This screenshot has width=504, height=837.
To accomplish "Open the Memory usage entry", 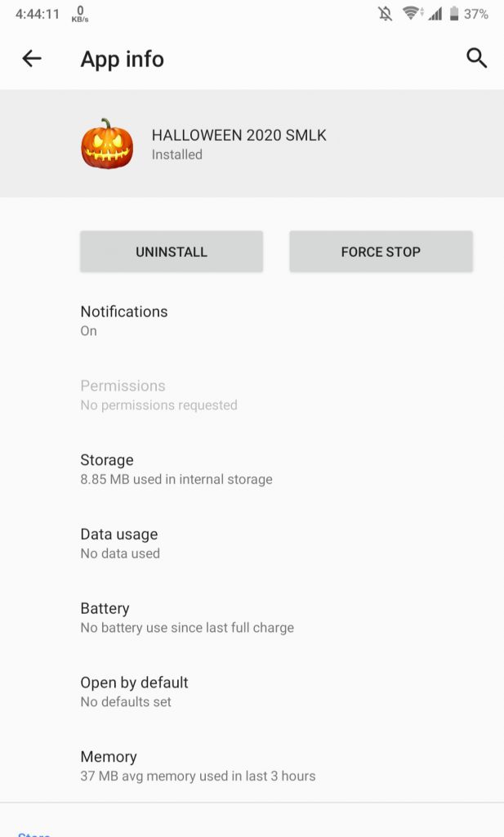I will click(x=252, y=766).
